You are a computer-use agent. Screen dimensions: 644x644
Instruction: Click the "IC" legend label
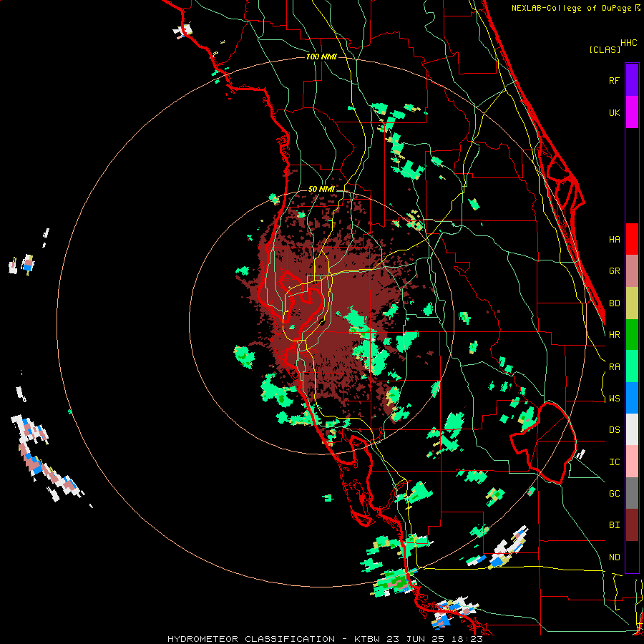(614, 462)
